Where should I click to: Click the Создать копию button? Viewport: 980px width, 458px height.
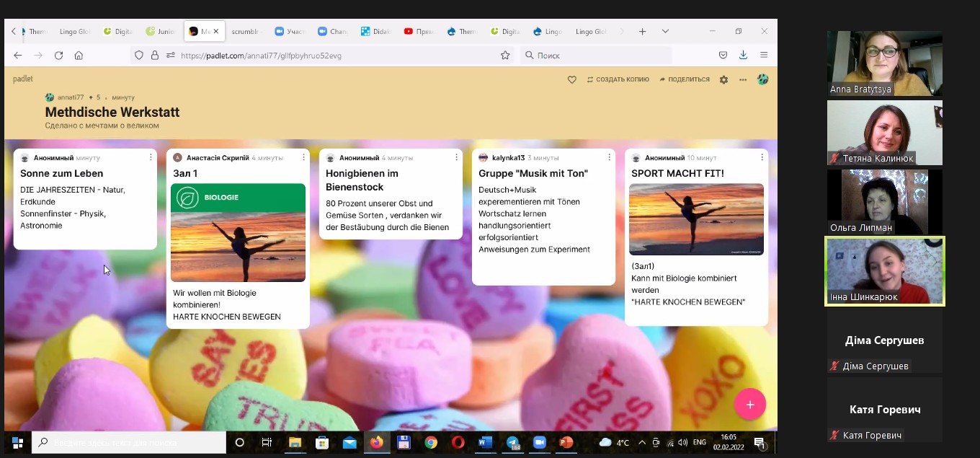[618, 79]
